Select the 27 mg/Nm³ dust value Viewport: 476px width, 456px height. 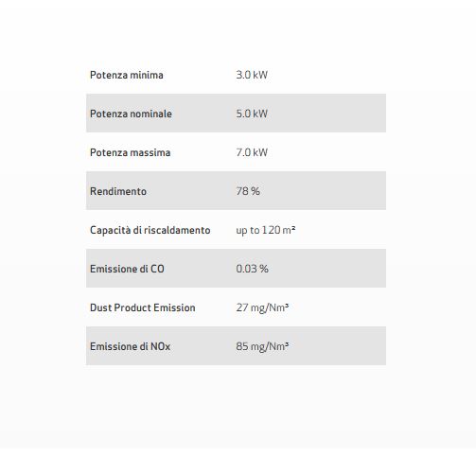[262, 307]
